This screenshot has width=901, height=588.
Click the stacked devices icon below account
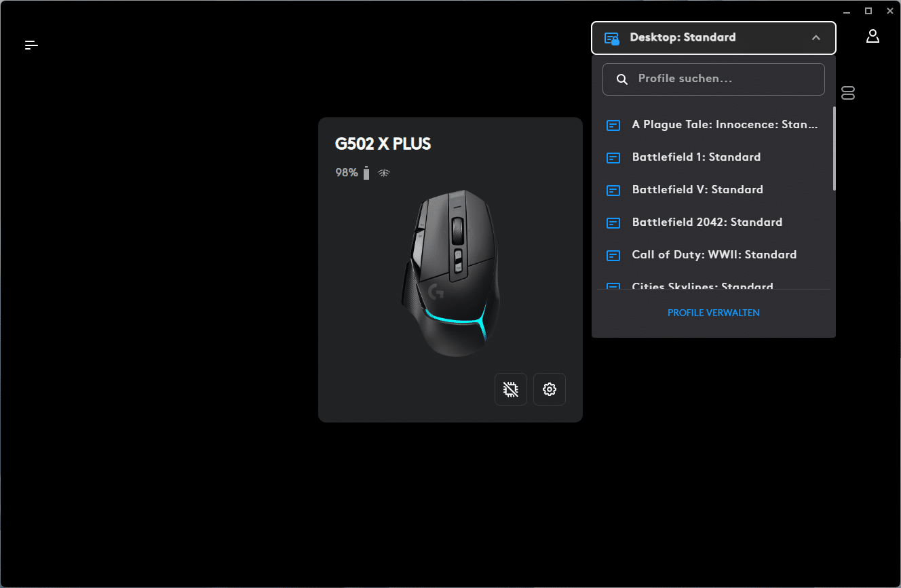[x=847, y=93]
